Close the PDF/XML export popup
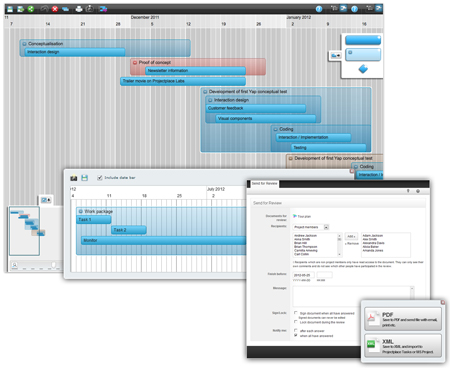 443,302
